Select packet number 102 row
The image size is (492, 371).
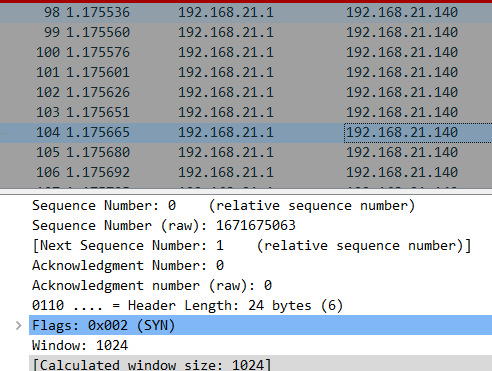[x=246, y=92]
